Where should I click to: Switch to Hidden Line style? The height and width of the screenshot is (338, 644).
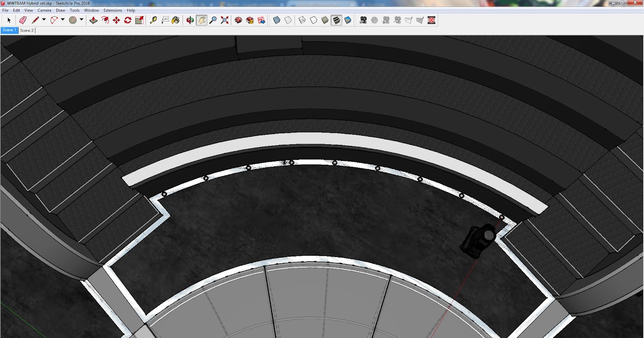[x=313, y=20]
